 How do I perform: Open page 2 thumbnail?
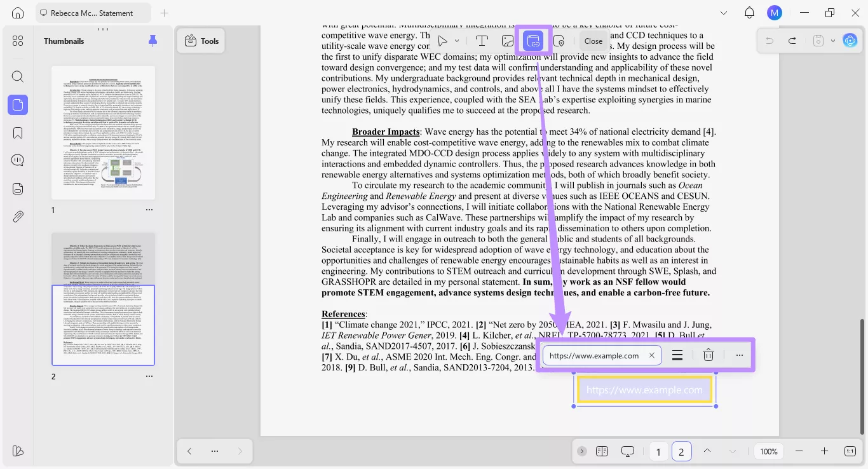tap(103, 299)
